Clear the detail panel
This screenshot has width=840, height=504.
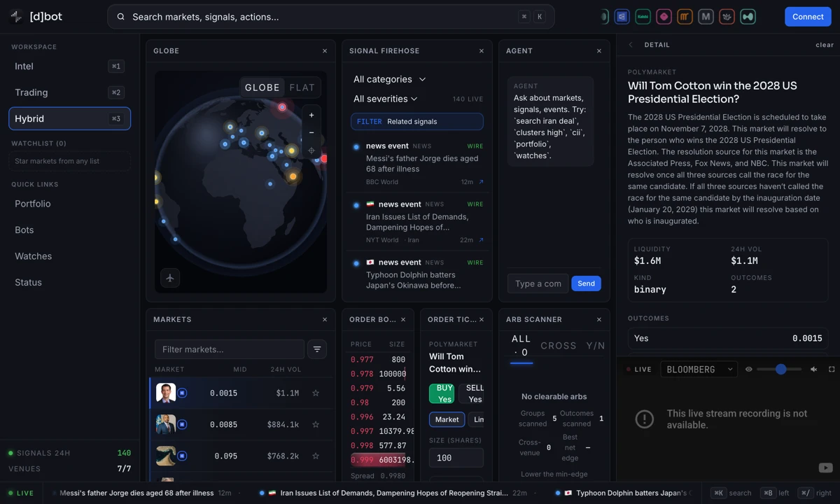tap(825, 45)
